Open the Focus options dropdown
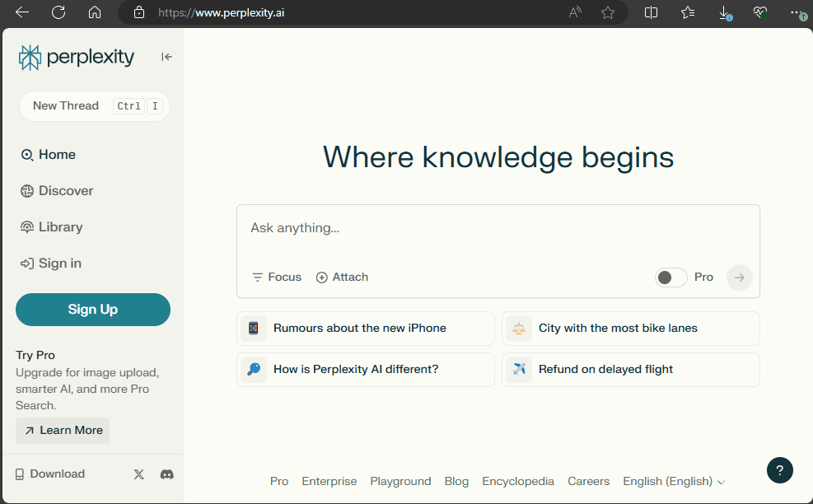 click(277, 278)
